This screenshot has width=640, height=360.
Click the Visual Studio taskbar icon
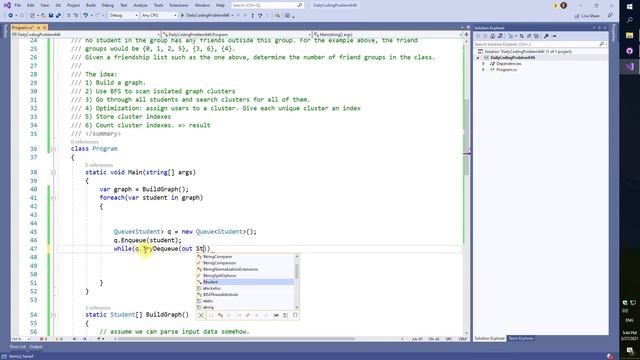[629, 67]
